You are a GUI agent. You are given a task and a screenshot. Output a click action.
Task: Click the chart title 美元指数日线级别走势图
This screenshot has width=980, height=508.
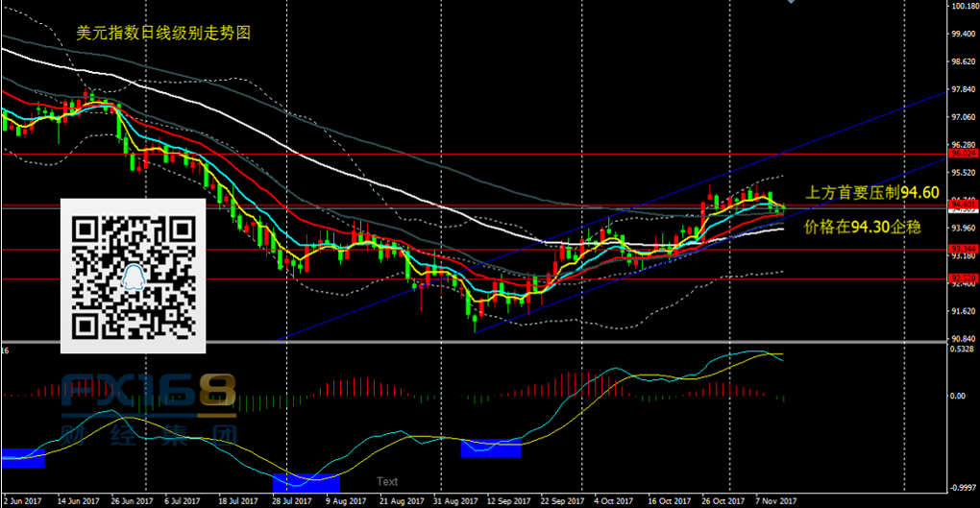[163, 33]
